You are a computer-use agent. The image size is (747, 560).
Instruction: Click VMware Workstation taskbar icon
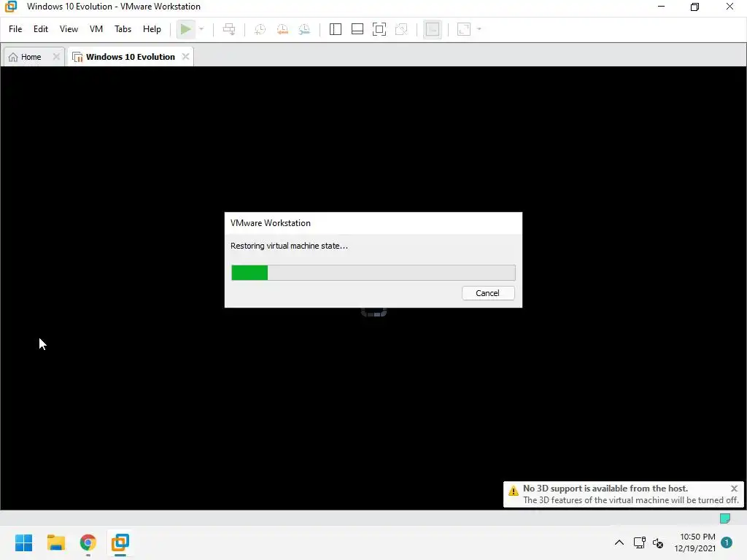point(120,542)
